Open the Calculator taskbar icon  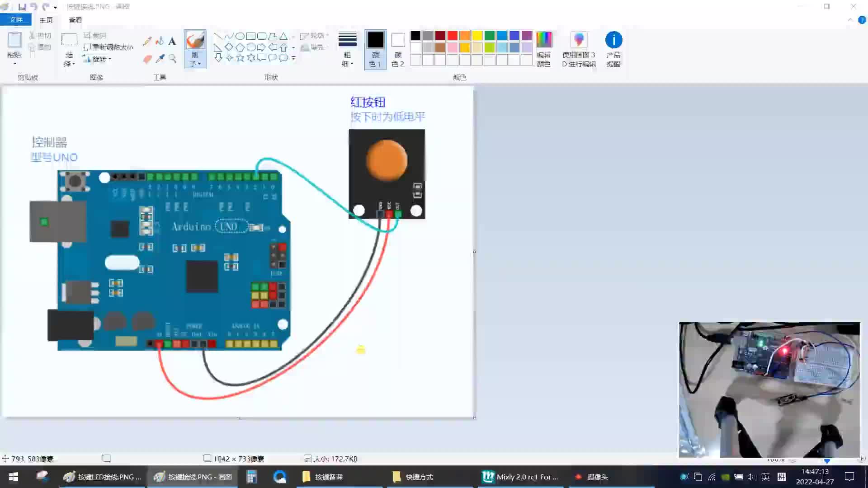point(251,477)
